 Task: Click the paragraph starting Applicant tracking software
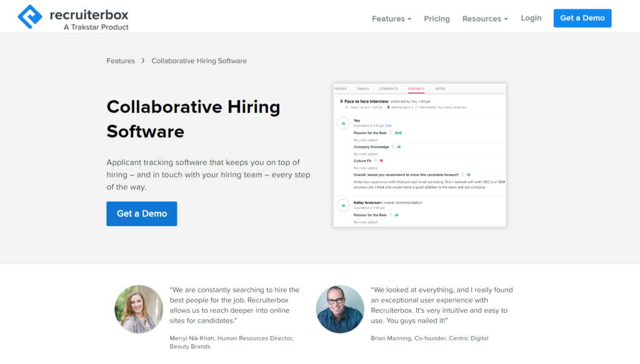click(x=209, y=174)
